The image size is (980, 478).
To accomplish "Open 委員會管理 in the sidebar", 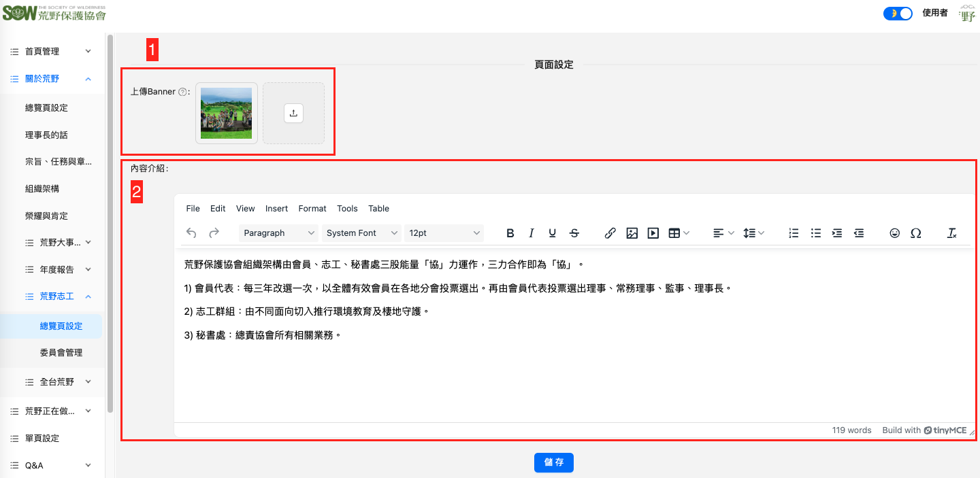I will coord(61,353).
